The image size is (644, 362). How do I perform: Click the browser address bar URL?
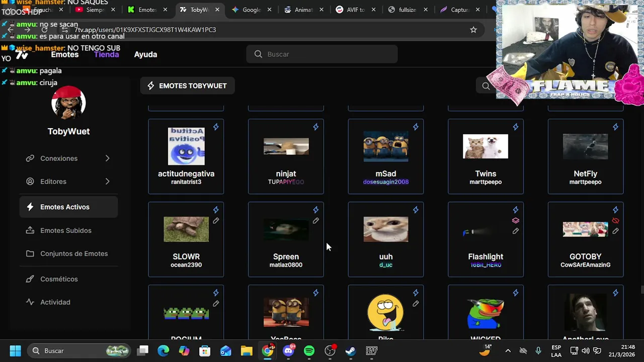click(x=145, y=30)
